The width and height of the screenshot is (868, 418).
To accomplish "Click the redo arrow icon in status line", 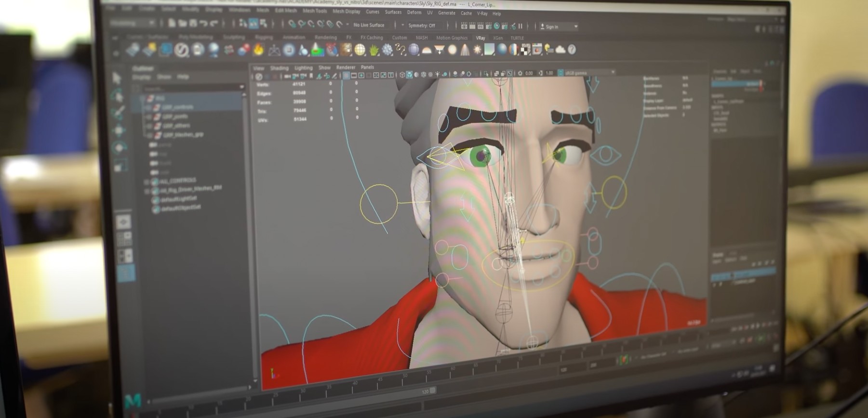I will [214, 23].
